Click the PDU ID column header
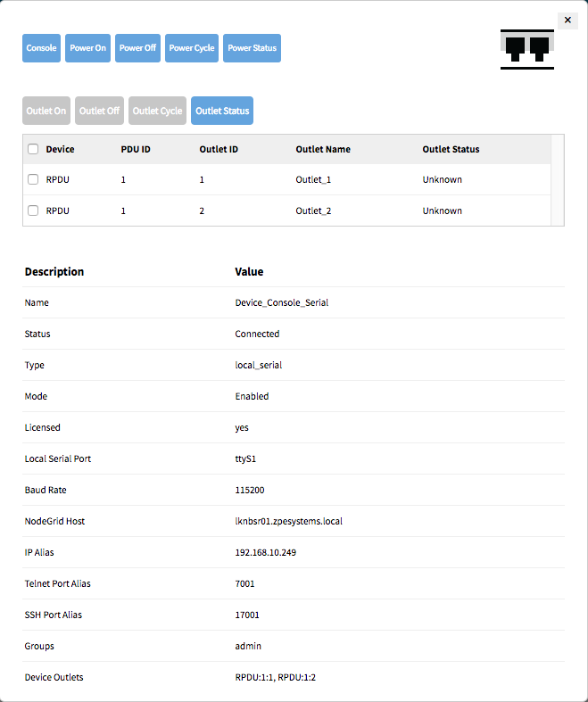 pos(136,149)
